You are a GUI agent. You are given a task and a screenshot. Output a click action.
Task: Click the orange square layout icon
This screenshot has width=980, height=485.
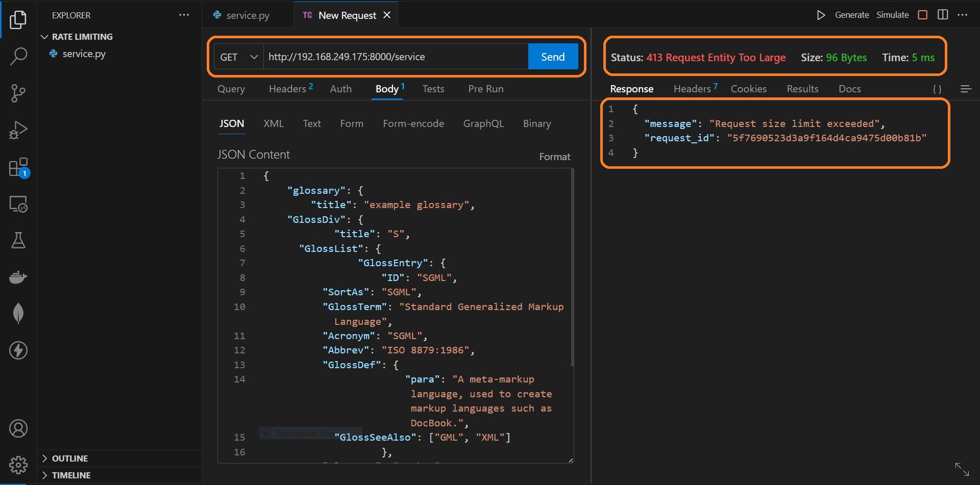pos(923,15)
